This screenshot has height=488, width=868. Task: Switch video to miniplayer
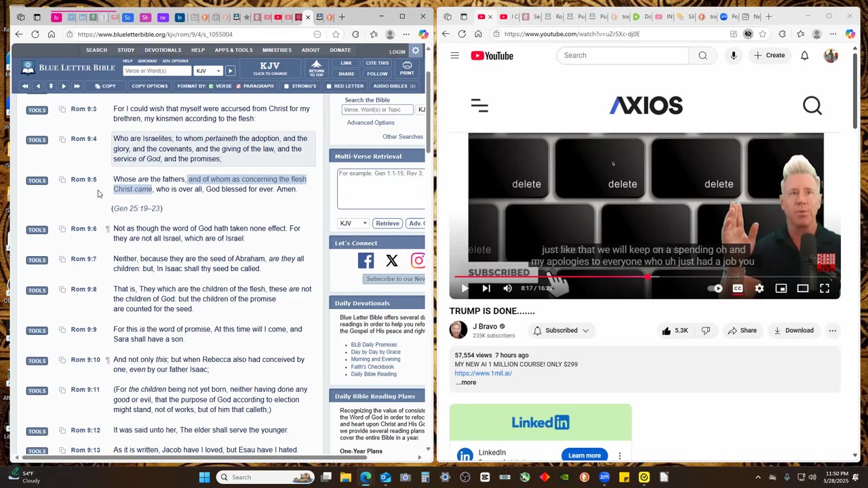781,288
